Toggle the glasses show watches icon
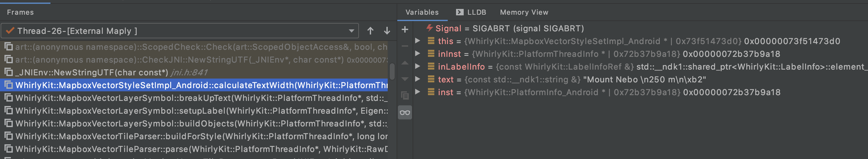868x159 pixels. pyautogui.click(x=405, y=112)
